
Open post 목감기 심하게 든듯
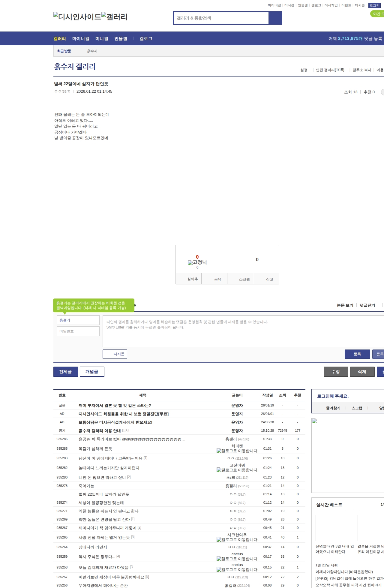[95, 449]
